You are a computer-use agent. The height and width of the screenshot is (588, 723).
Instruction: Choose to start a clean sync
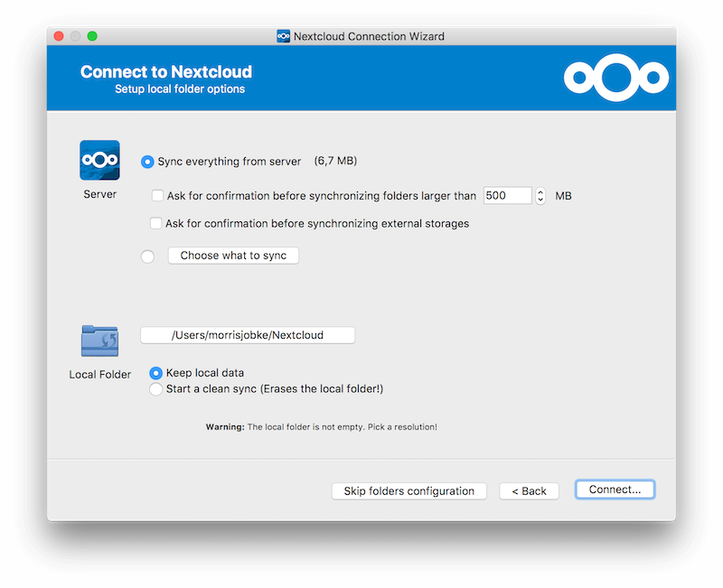pos(157,387)
